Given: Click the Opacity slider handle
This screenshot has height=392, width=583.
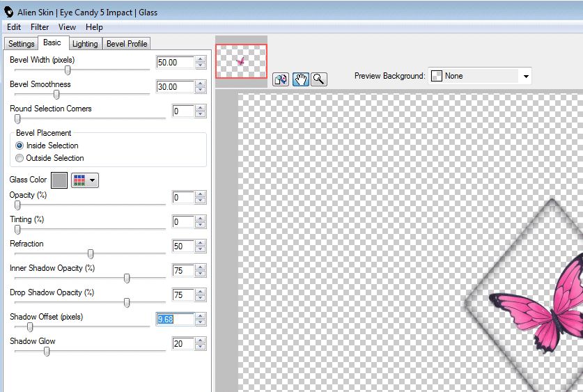Looking at the screenshot, I should pyautogui.click(x=17, y=205).
